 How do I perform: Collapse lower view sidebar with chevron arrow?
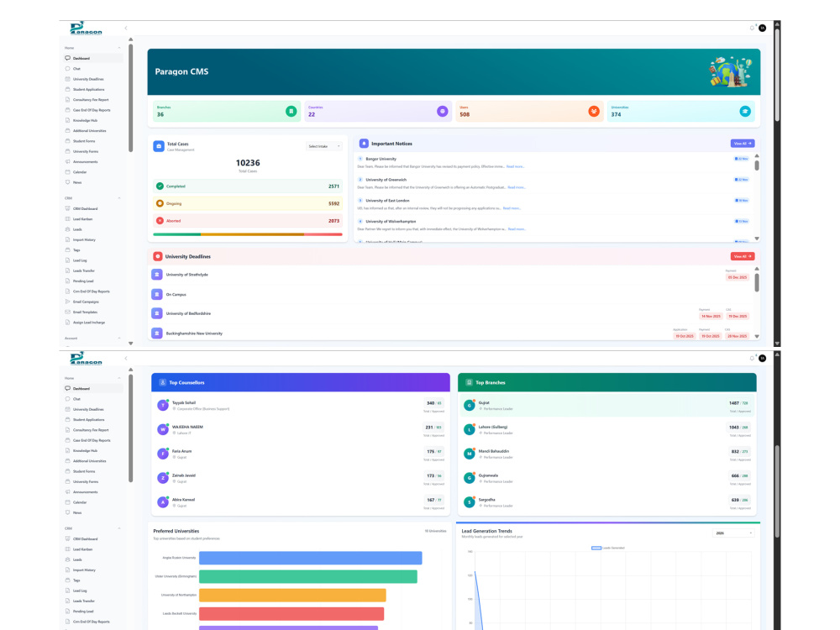point(126,358)
